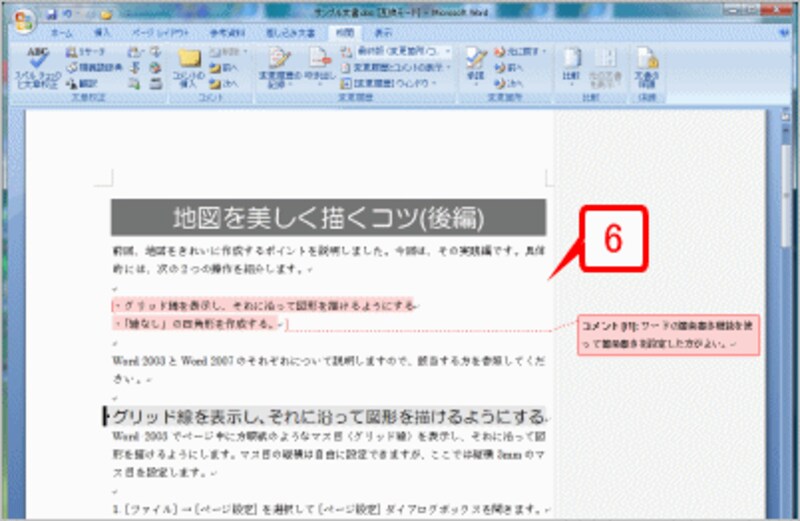Expand arrow beside [変更履歴]ウィンドウ
This screenshot has height=521, width=800.
click(x=434, y=83)
